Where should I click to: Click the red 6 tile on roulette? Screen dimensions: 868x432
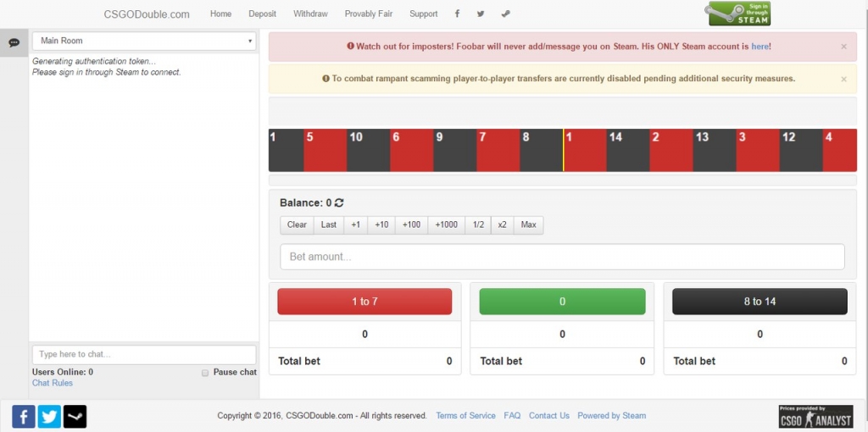[412, 151]
